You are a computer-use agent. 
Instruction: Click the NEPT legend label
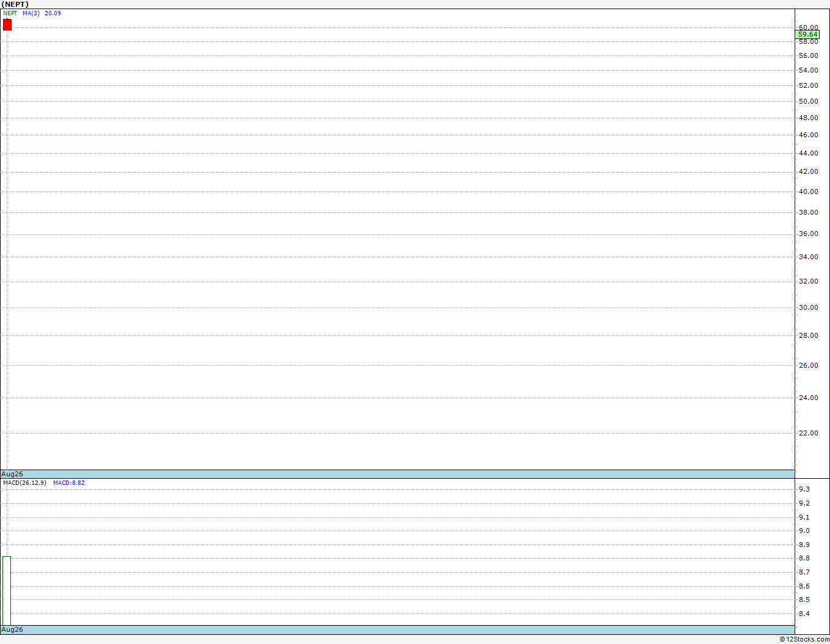click(10, 13)
